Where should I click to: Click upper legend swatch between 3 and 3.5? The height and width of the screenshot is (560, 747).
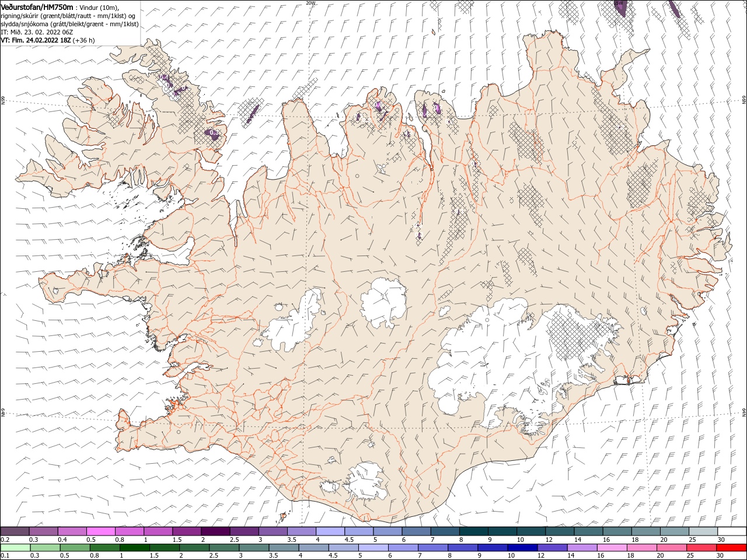(273, 531)
